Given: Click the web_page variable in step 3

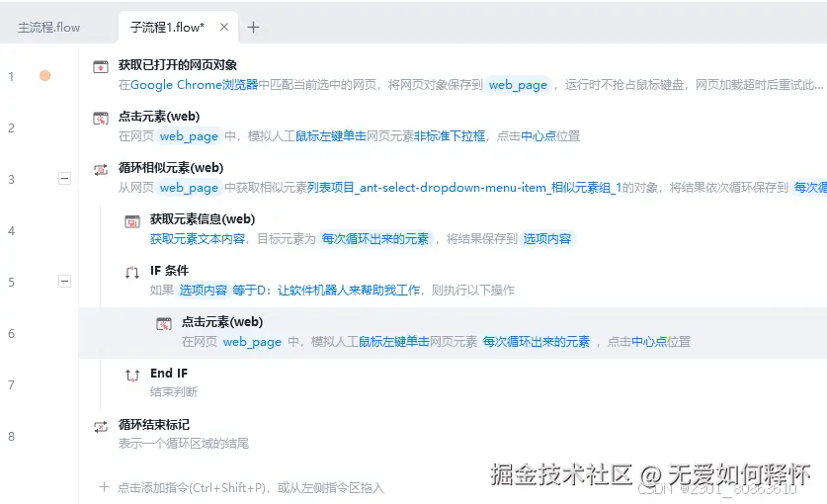Looking at the screenshot, I should (x=190, y=188).
